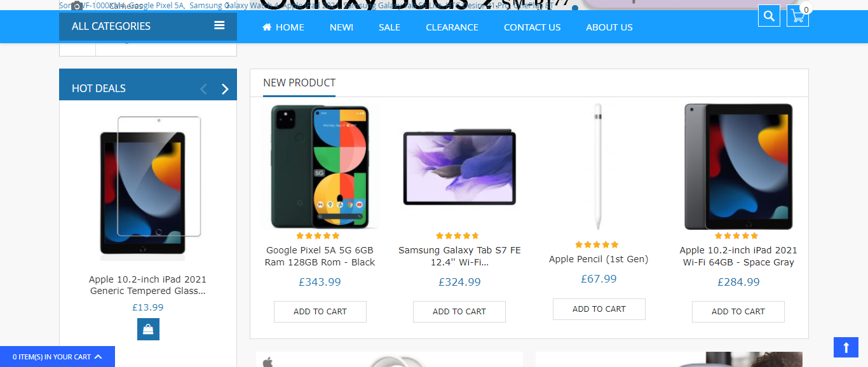Show next Hot Deals item
Image resolution: width=868 pixels, height=367 pixels.
[225, 89]
